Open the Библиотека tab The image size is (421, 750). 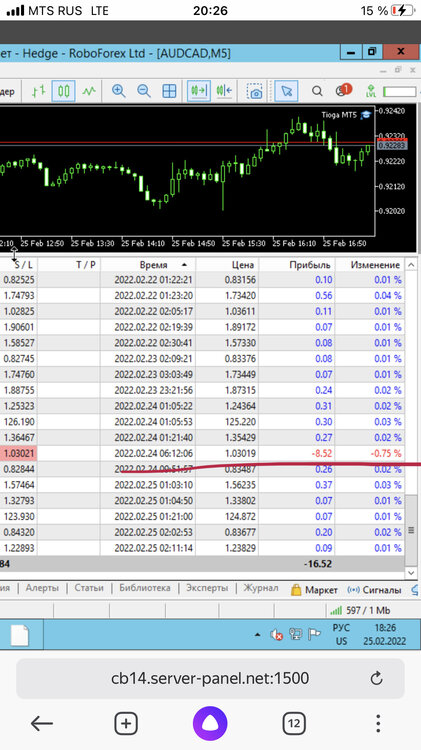click(x=144, y=588)
